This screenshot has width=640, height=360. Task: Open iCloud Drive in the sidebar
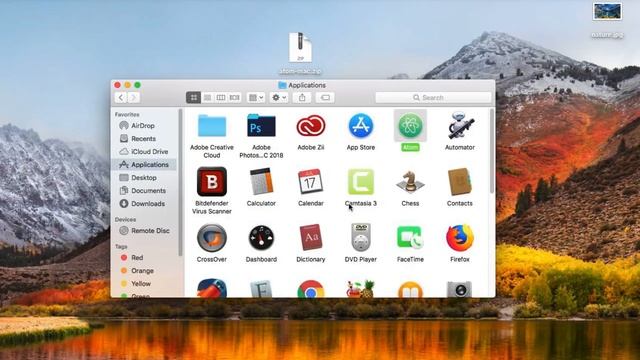point(145,151)
